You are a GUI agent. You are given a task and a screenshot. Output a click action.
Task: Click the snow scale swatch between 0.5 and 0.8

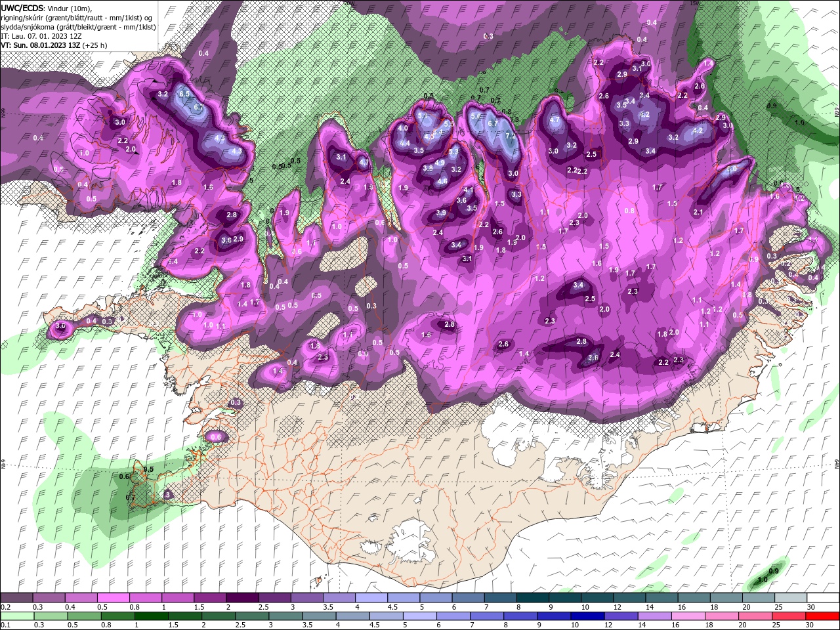pyautogui.click(x=113, y=598)
